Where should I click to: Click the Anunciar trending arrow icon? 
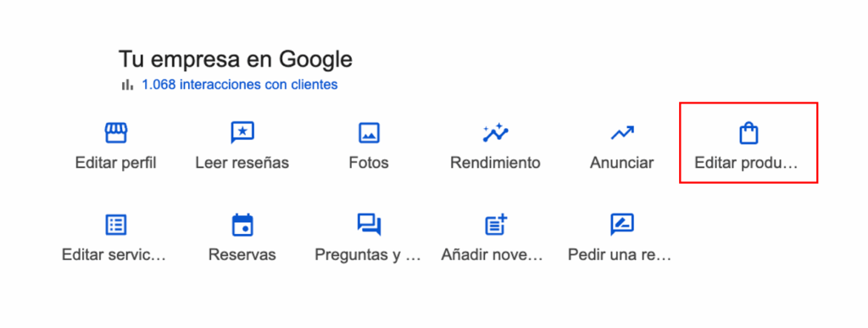[621, 133]
